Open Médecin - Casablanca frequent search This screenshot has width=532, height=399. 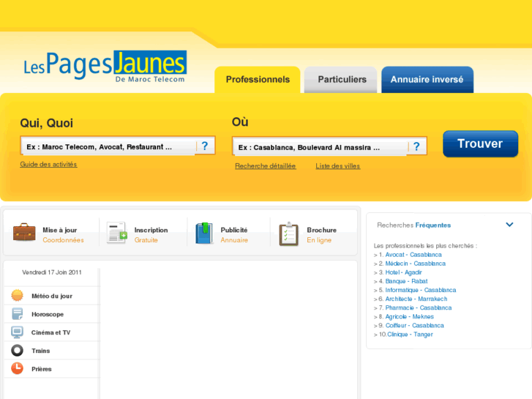416,264
